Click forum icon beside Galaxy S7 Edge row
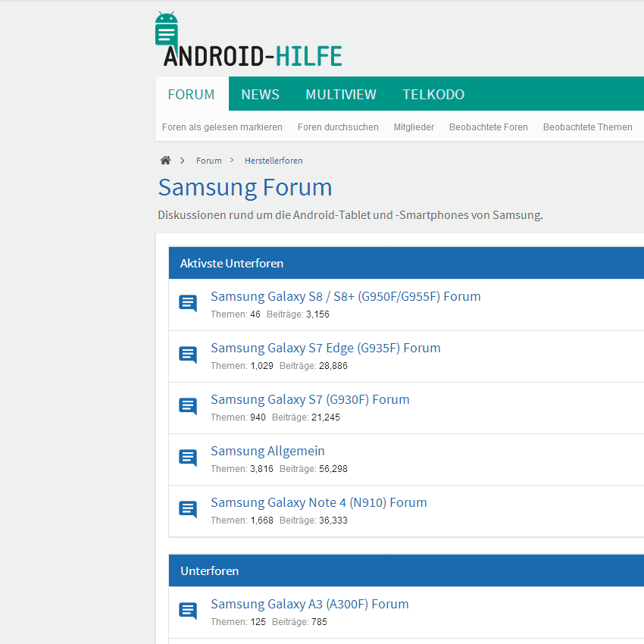 [188, 355]
